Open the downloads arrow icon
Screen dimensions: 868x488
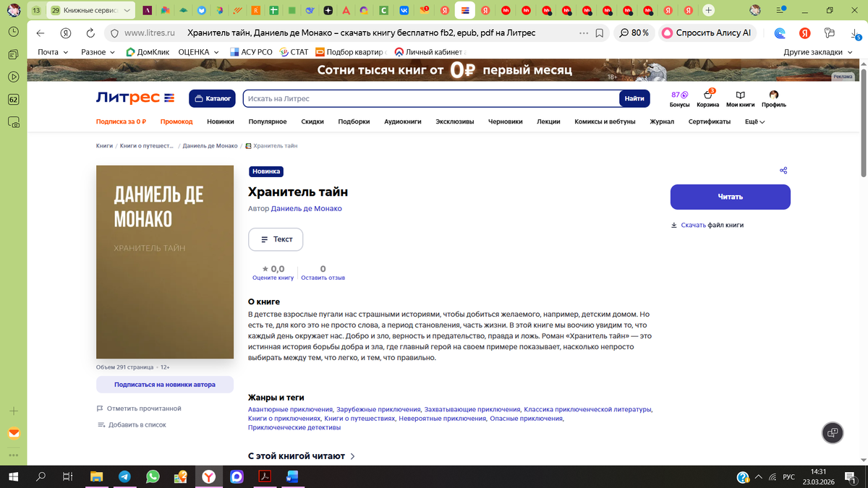pyautogui.click(x=855, y=34)
